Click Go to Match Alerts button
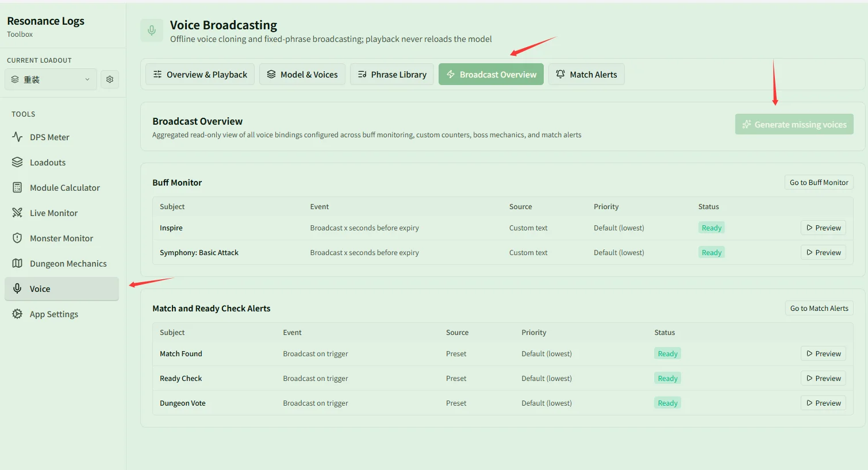The height and width of the screenshot is (470, 868). [x=819, y=308]
